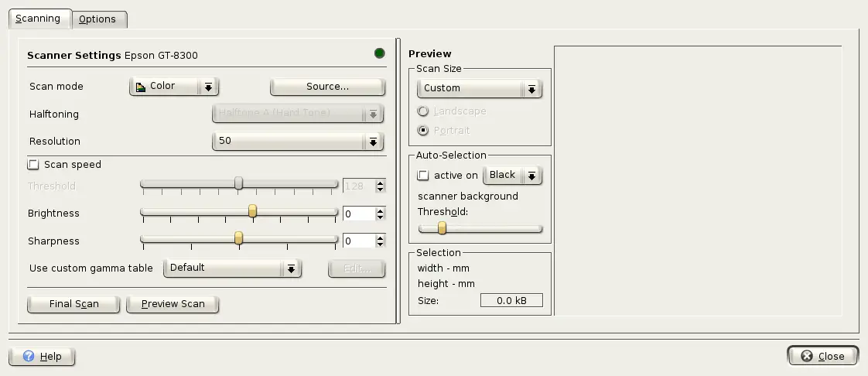Click the green scanner status indicator

tap(379, 53)
